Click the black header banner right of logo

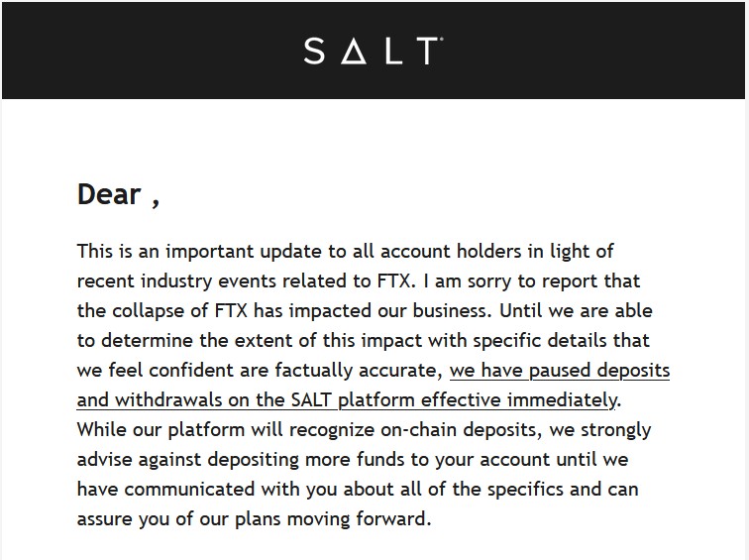594,51
